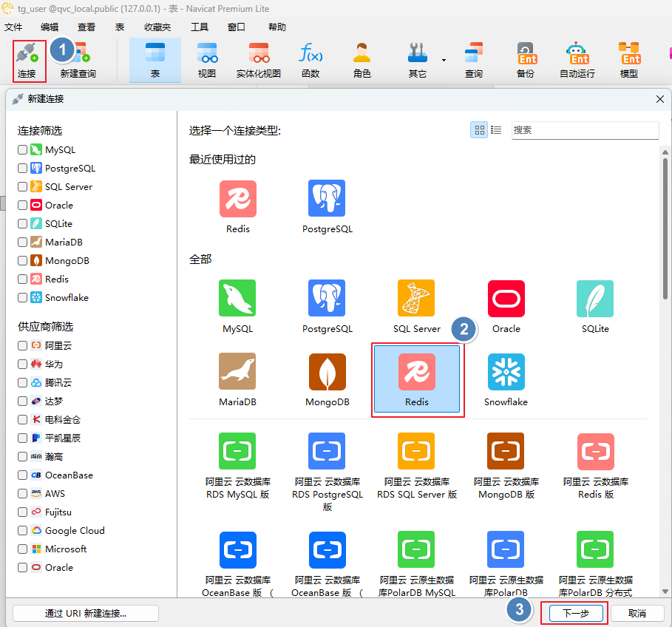Select 阿里云 云数据库 MongoDB 版
This screenshot has height=627, width=672.
[x=506, y=467]
